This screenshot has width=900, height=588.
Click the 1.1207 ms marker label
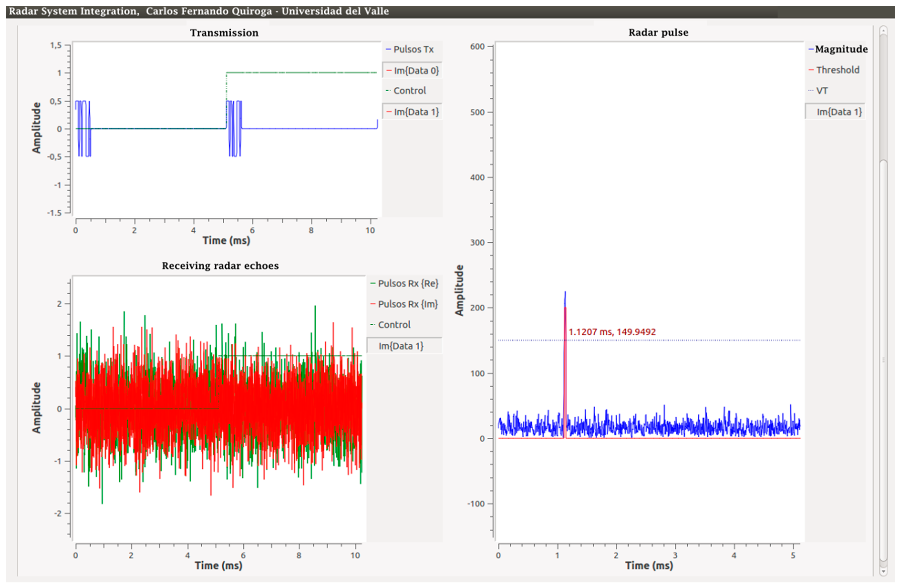tap(612, 332)
